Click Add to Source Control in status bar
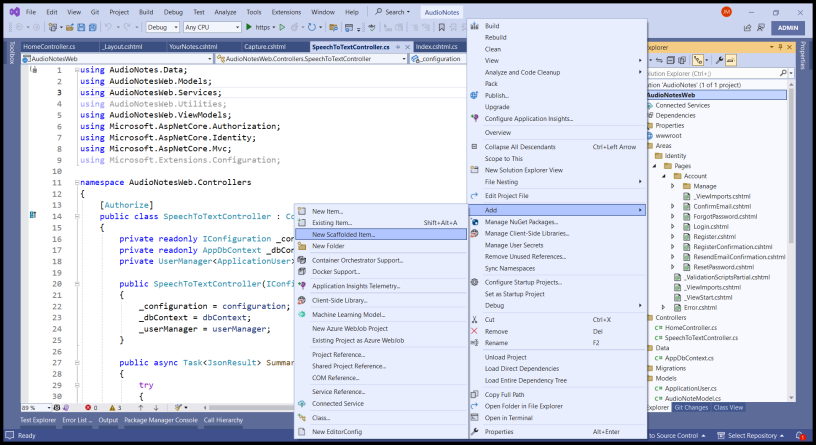816x445 pixels. point(677,436)
